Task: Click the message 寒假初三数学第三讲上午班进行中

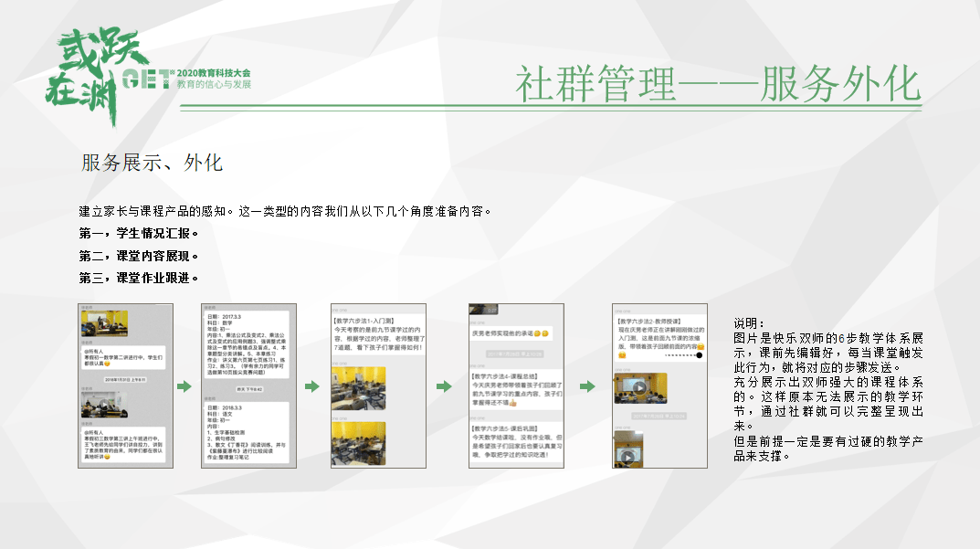Action: tap(123, 445)
